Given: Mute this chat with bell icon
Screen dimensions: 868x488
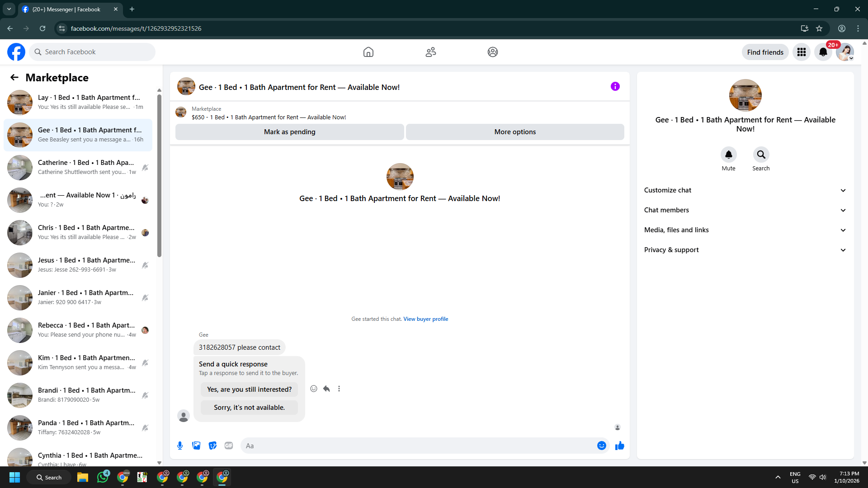Looking at the screenshot, I should (x=728, y=155).
